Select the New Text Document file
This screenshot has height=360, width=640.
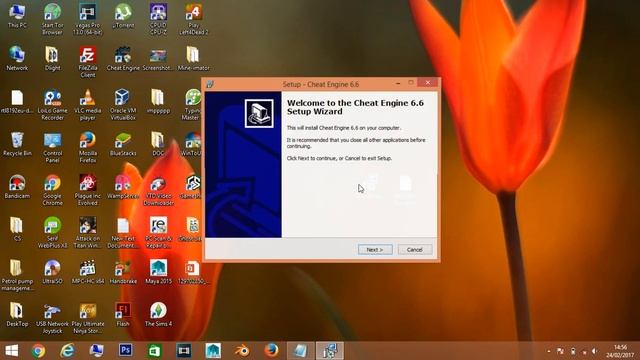point(123,233)
